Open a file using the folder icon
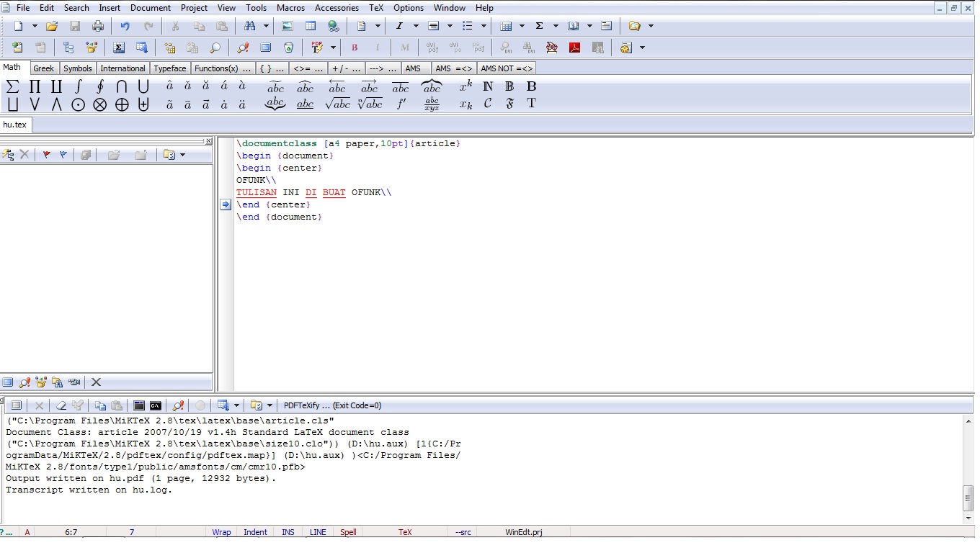This screenshot has height=553, width=980. (52, 27)
